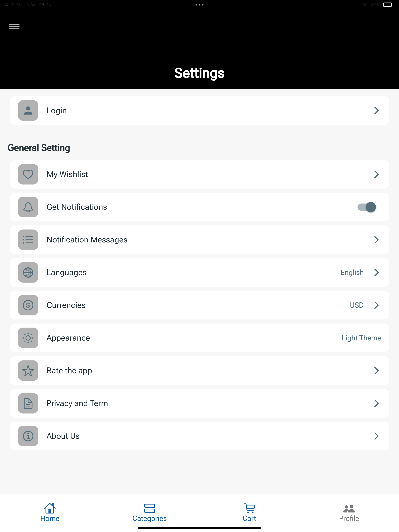This screenshot has width=399, height=532.
Task: Switch to the Home tab
Action: click(50, 512)
